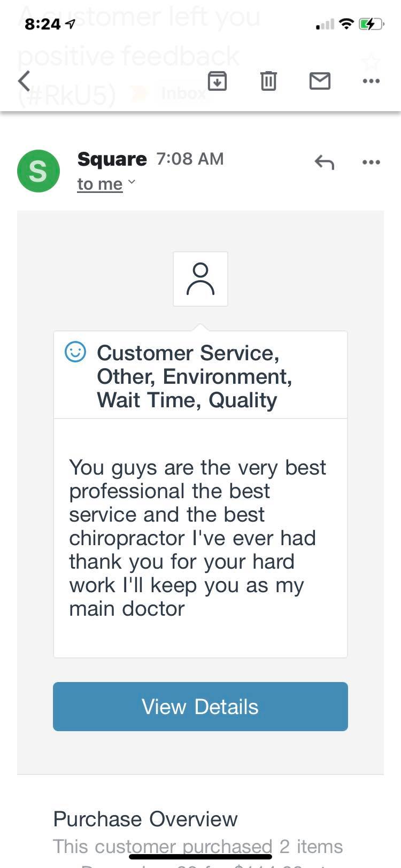Screen dimensions: 401x868
Task: Star this email
Action: tap(371, 63)
